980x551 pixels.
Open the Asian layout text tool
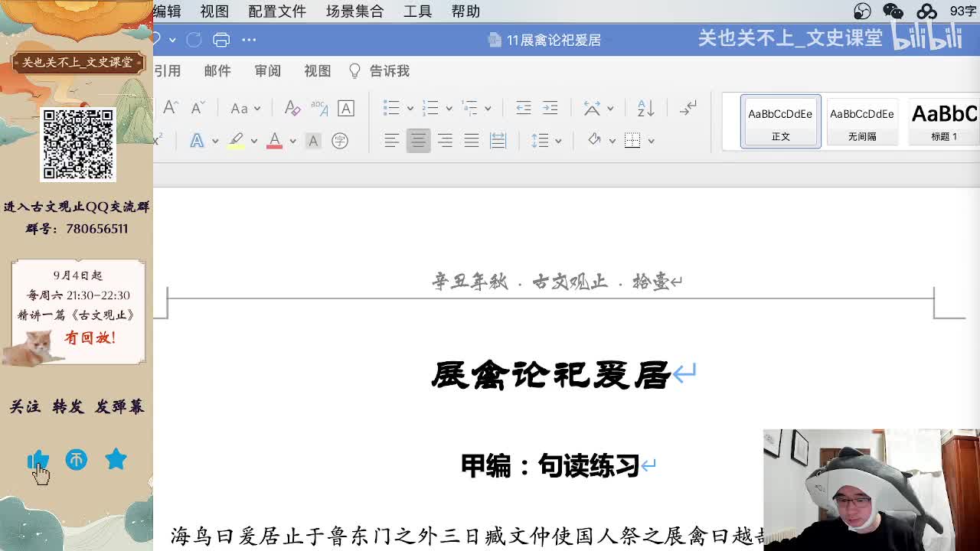point(592,108)
